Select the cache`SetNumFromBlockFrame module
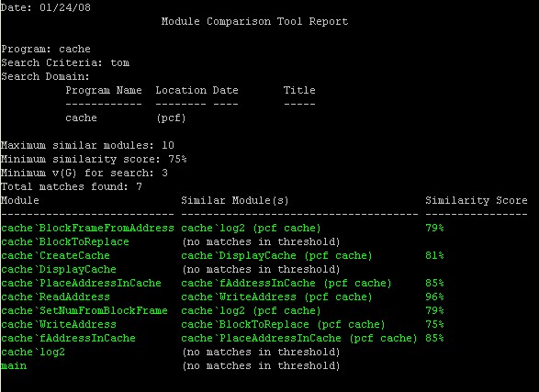 click(84, 310)
